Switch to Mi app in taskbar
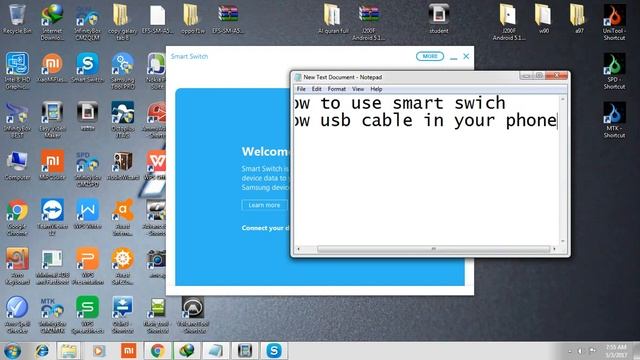Viewport: 640px width, 360px height. tap(128, 351)
